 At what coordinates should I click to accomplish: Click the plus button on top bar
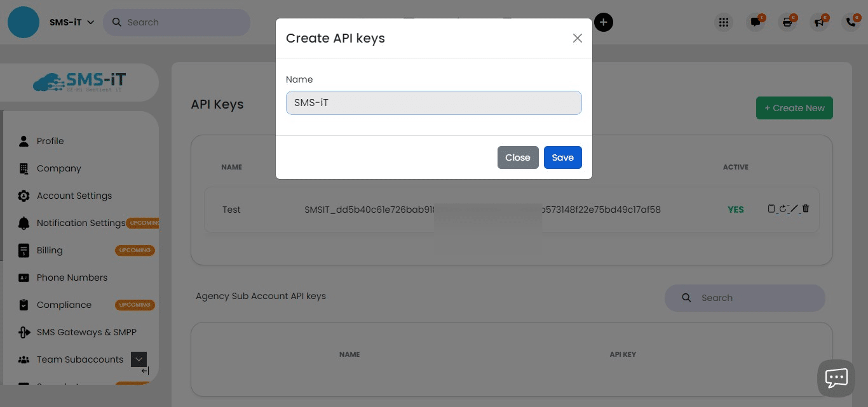pos(603,22)
